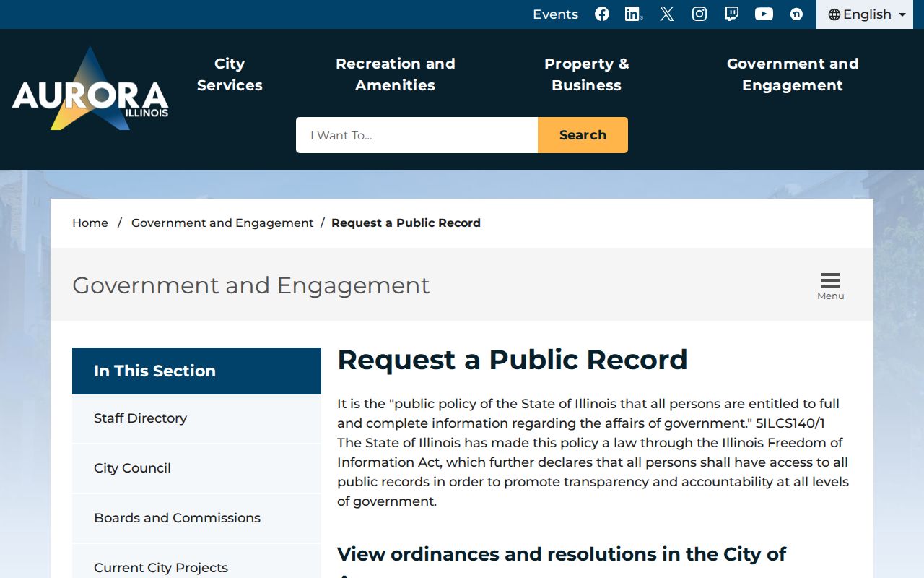The width and height of the screenshot is (924, 578).
Task: Open the Nextdoor icon
Action: click(796, 14)
